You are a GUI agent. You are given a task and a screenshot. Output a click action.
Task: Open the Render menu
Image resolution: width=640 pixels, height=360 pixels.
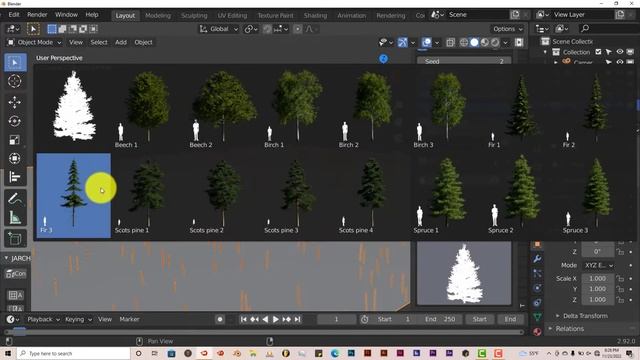(37, 15)
